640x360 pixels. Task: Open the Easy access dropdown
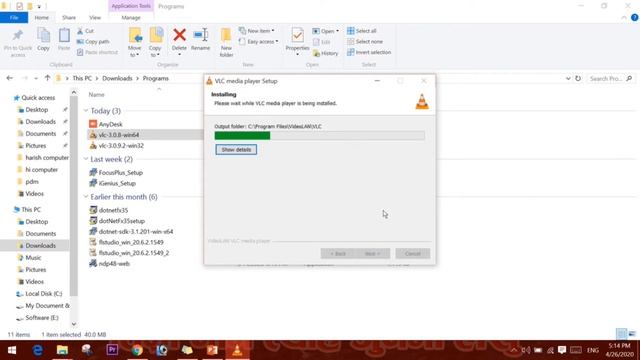pos(258,42)
